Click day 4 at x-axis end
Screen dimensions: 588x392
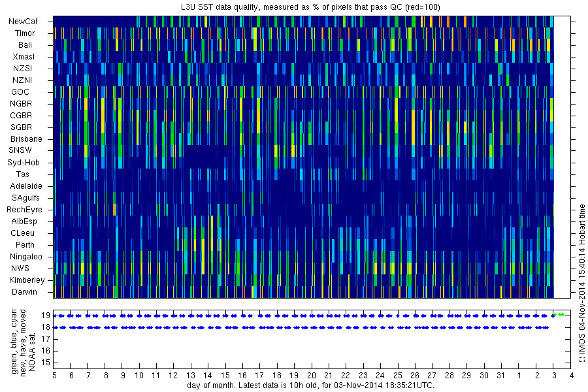pyautogui.click(x=571, y=375)
